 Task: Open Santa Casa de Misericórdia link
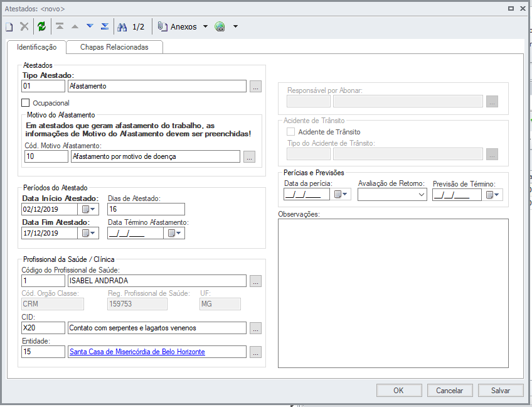pos(137,352)
